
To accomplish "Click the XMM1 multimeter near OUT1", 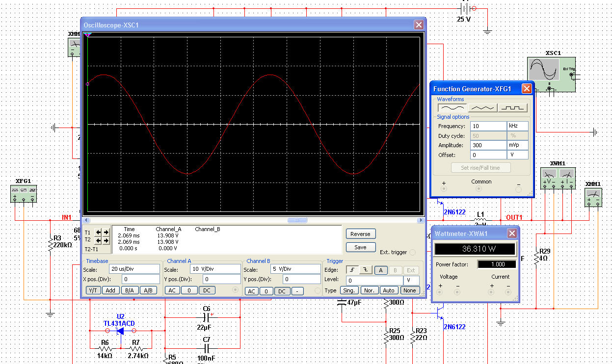I will point(593,198).
